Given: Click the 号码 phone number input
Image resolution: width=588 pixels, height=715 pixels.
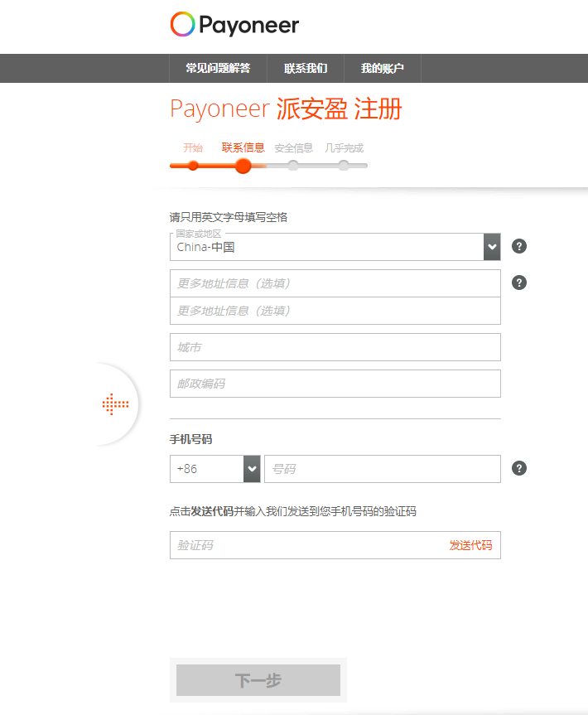Looking at the screenshot, I should pyautogui.click(x=382, y=469).
